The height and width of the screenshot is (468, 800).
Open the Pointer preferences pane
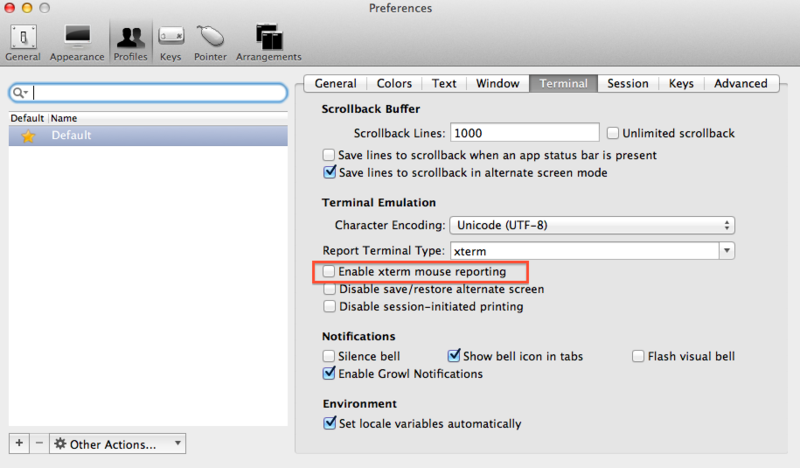[x=210, y=41]
